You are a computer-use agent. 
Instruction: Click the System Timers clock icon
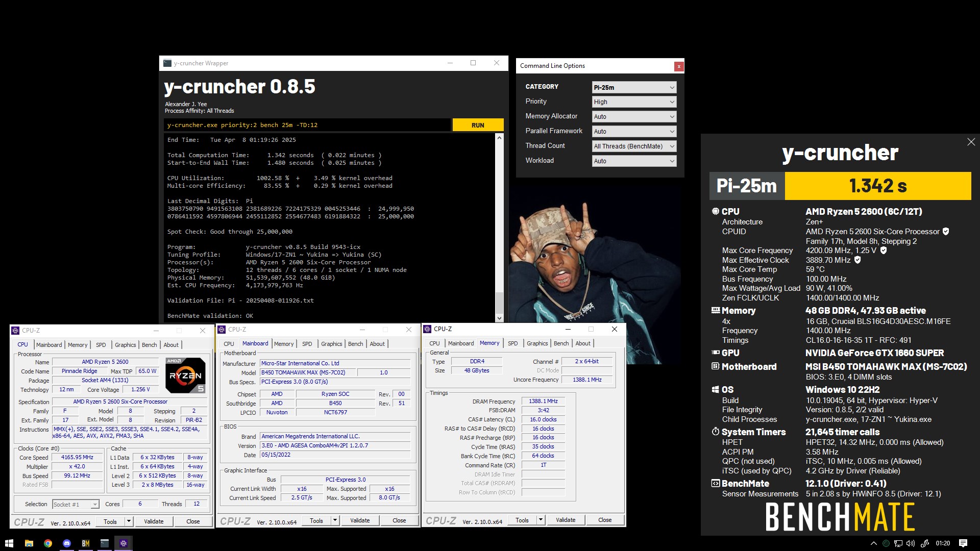click(716, 432)
